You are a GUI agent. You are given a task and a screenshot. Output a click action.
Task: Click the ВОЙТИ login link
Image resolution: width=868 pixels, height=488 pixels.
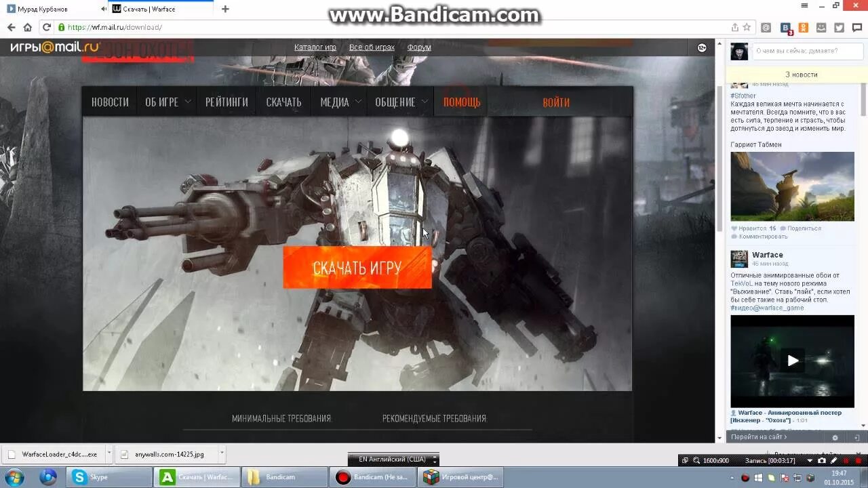(x=556, y=102)
